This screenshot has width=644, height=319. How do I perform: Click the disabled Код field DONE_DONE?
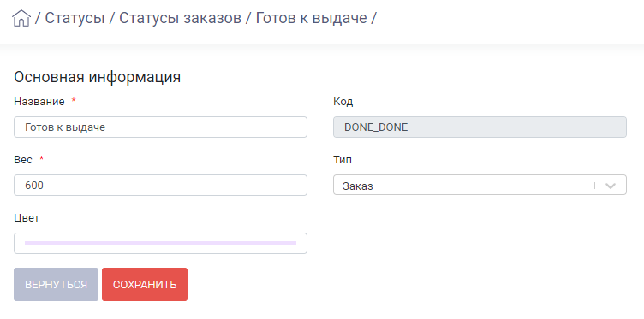pyautogui.click(x=480, y=127)
